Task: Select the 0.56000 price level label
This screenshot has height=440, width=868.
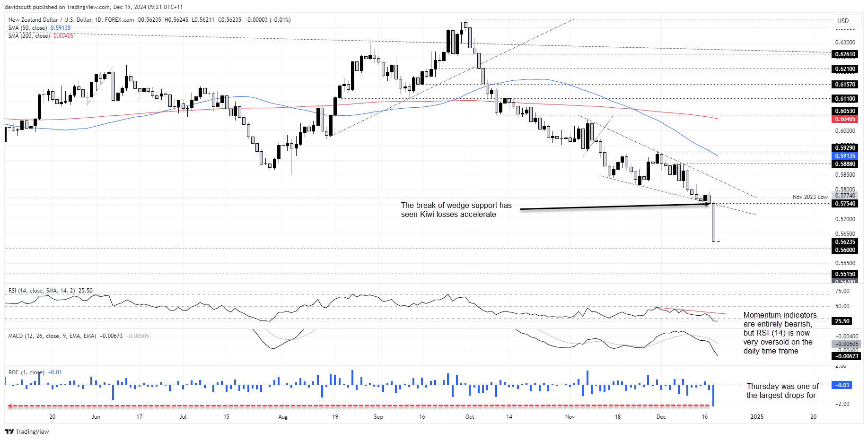Action: [x=845, y=250]
